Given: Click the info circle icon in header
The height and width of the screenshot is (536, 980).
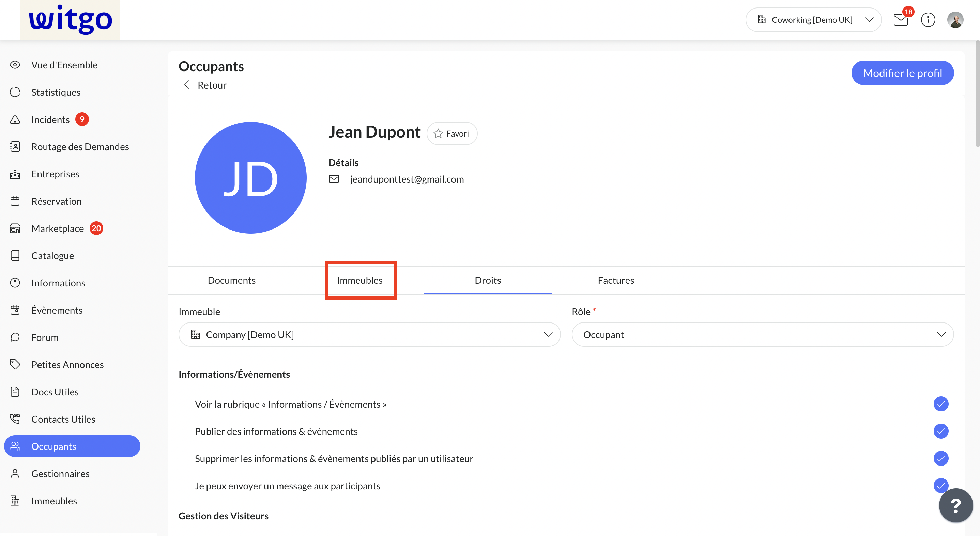Looking at the screenshot, I should (928, 20).
